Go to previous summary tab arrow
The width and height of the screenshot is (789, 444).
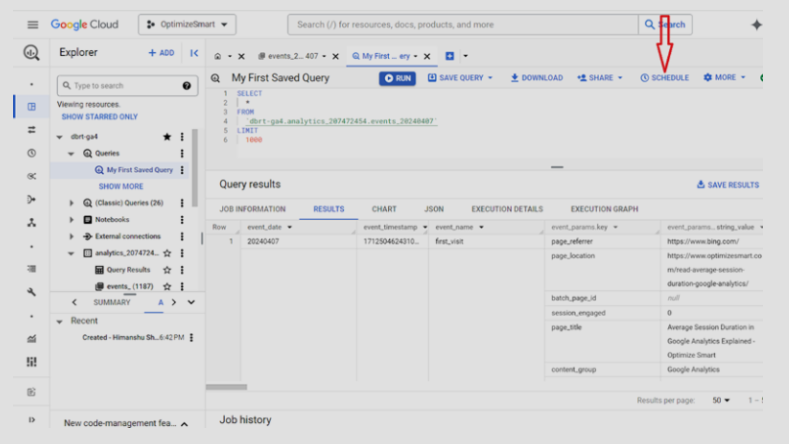coord(74,303)
